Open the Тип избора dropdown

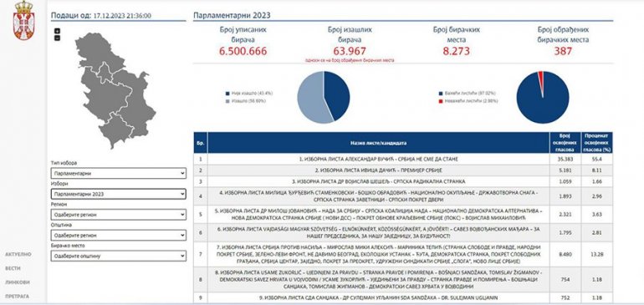click(x=119, y=173)
